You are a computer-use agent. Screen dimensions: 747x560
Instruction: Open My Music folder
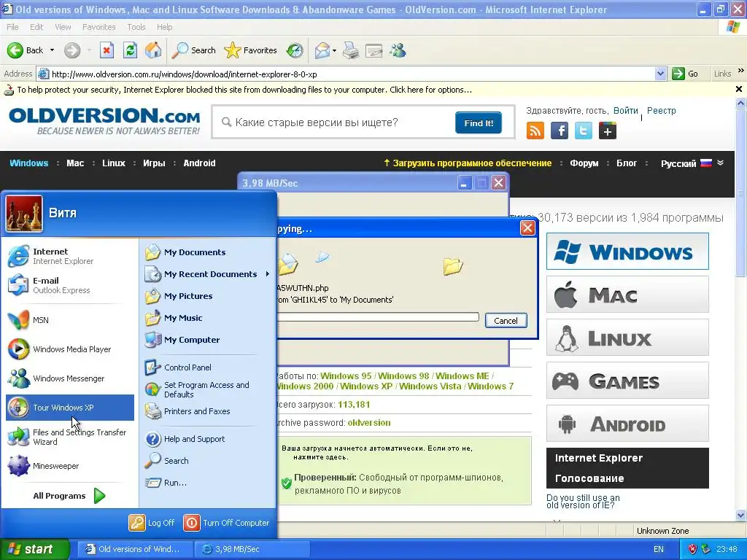pos(207,318)
